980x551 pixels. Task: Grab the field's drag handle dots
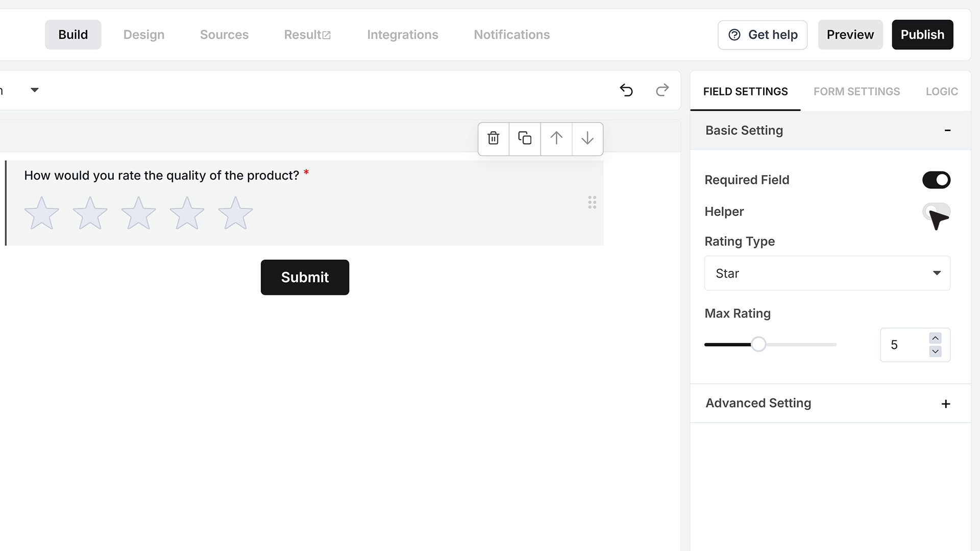[x=592, y=203]
